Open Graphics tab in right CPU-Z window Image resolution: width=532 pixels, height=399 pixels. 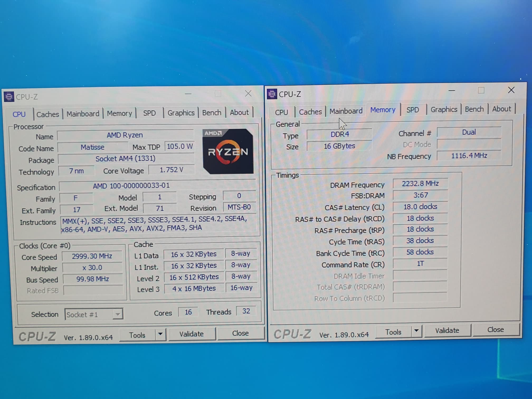444,109
